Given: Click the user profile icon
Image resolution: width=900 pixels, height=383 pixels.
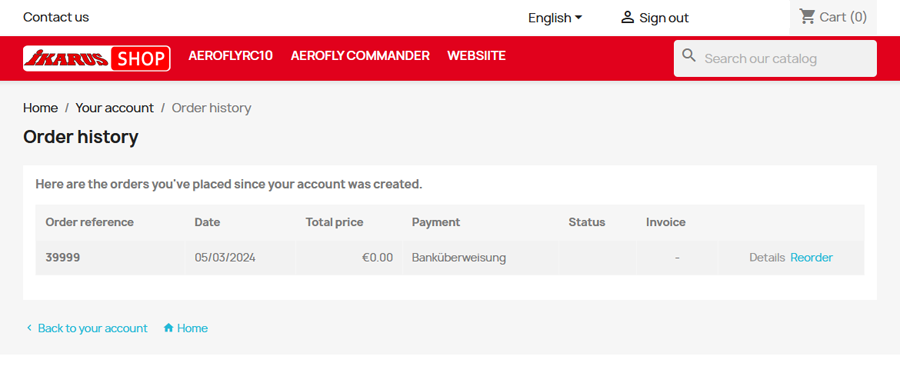Looking at the screenshot, I should (627, 17).
